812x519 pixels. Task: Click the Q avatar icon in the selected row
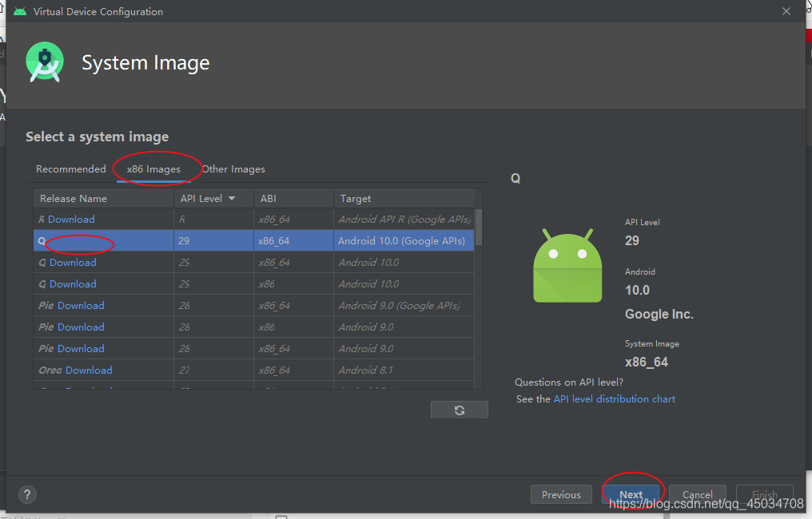click(41, 240)
